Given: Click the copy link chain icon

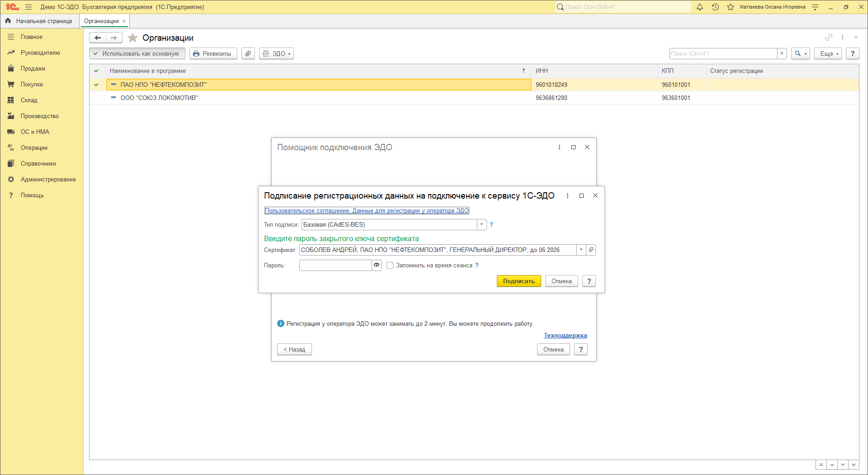Looking at the screenshot, I should click(x=829, y=38).
